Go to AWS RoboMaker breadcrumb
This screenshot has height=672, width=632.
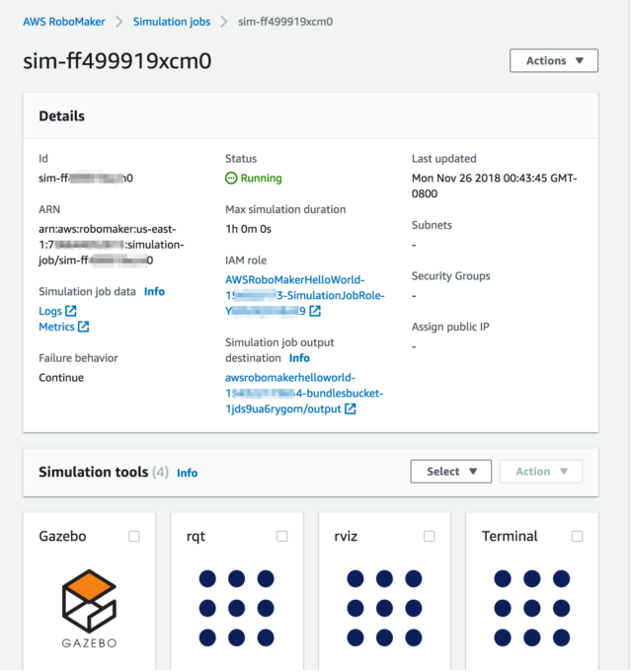64,22
